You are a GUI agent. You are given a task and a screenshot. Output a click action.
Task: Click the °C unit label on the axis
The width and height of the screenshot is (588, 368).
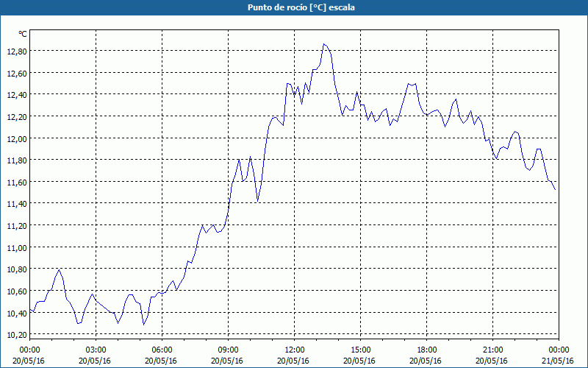(23, 34)
